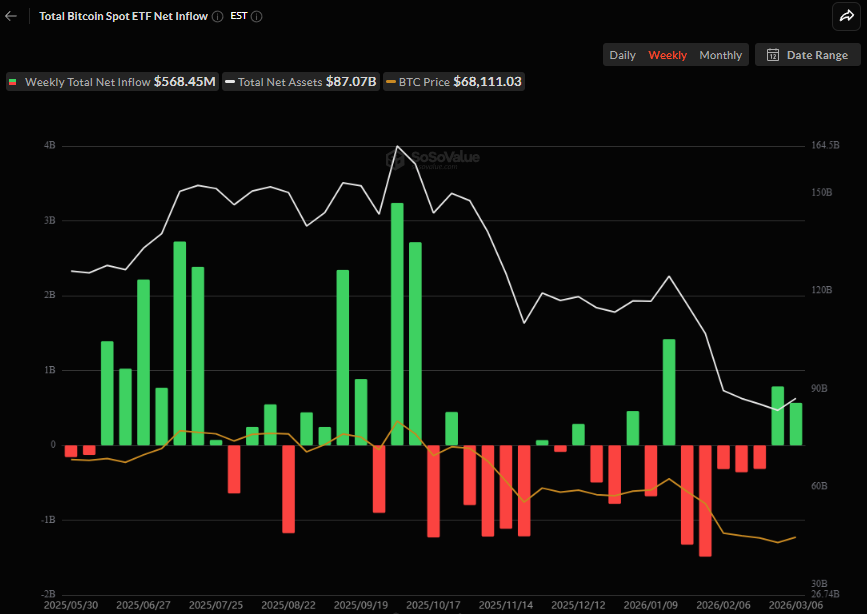Click the calendar icon in Date Range

pos(772,55)
